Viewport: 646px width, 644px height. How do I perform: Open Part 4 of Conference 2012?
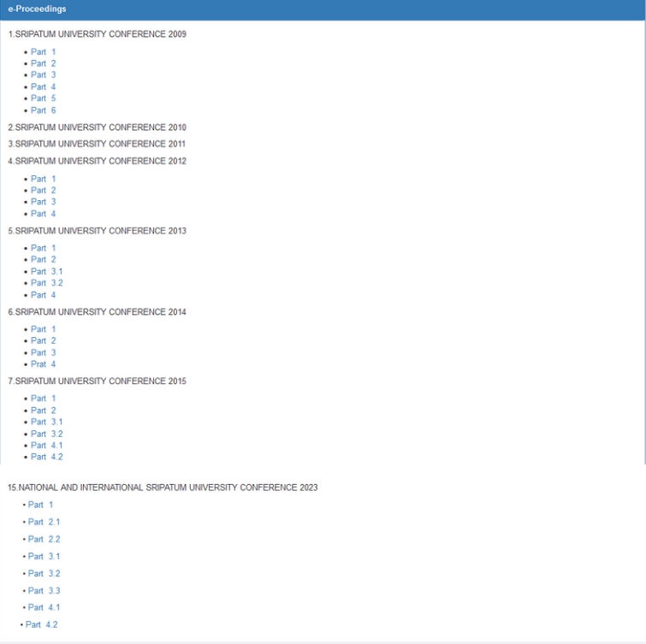44,214
